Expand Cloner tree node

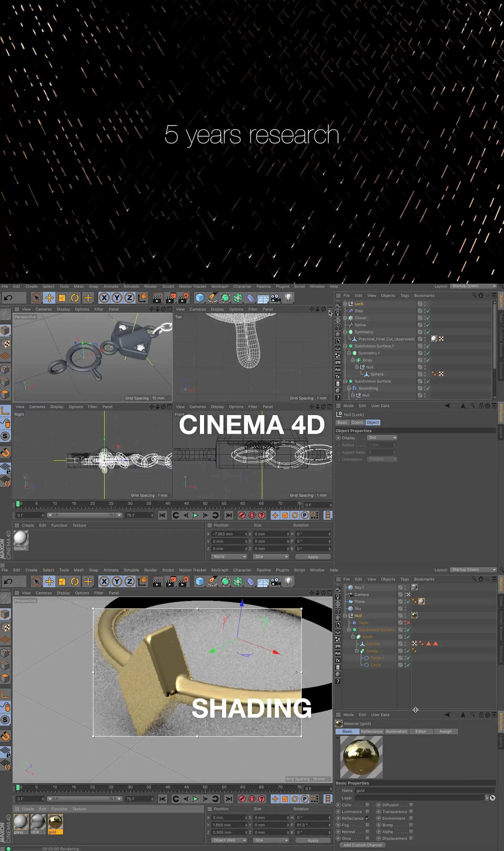(x=345, y=318)
